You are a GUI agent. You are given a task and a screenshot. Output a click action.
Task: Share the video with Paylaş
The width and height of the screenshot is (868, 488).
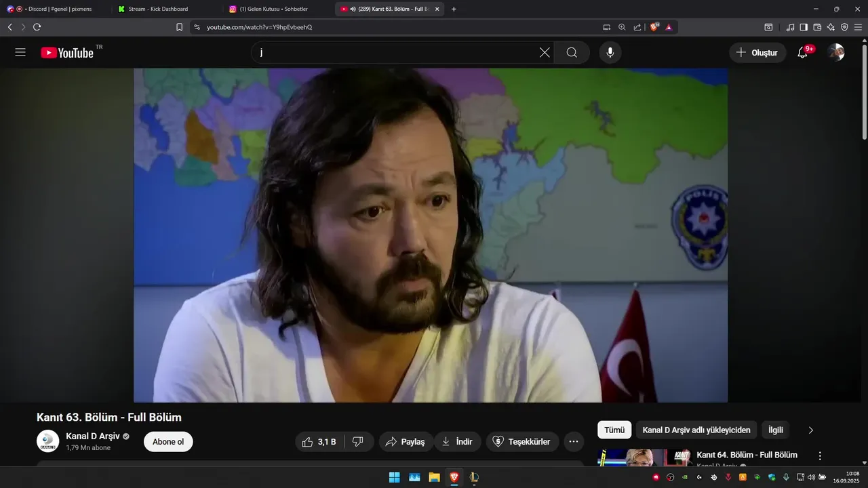406,442
